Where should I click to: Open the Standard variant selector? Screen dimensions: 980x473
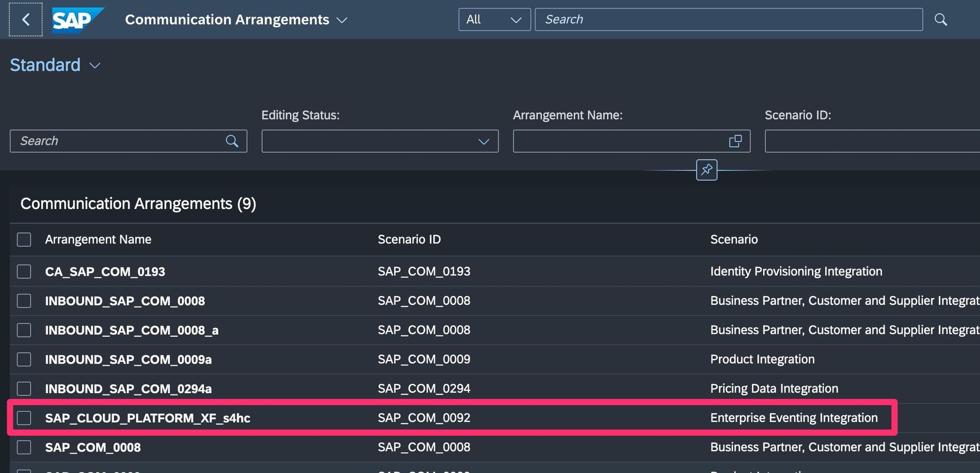pos(55,65)
